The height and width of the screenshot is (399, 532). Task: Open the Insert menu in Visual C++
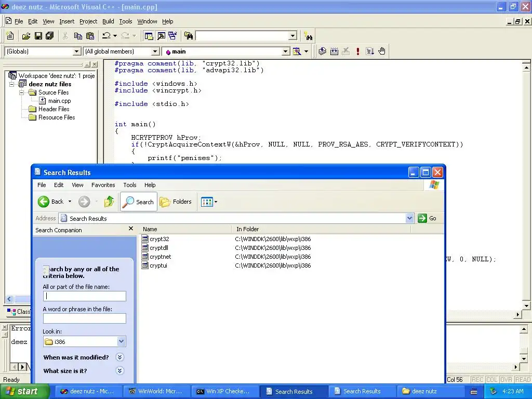pyautogui.click(x=66, y=21)
